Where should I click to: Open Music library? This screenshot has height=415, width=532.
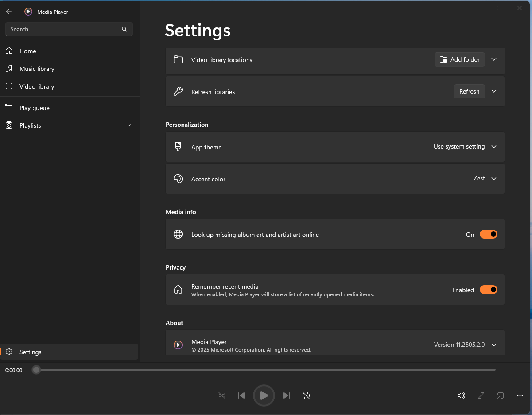[70, 69]
